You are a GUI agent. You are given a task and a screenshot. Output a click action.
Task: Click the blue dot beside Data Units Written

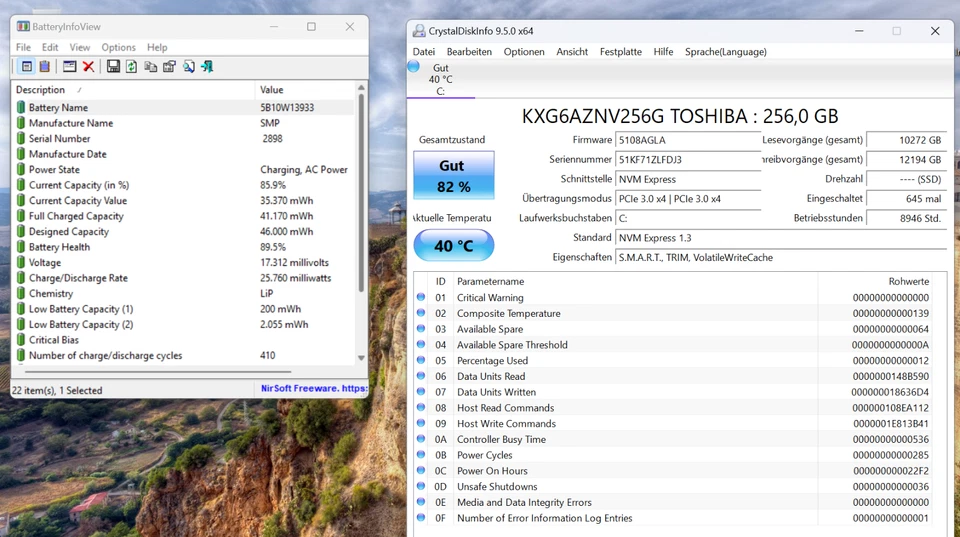(421, 391)
